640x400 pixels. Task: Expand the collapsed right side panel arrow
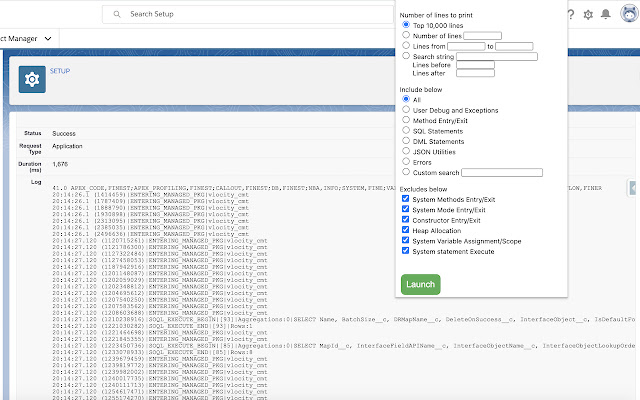point(634,188)
